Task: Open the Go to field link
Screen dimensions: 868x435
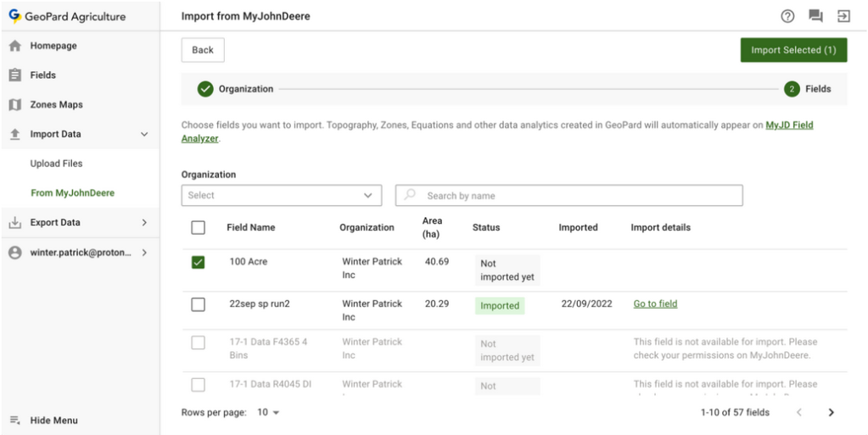Action: (x=655, y=304)
